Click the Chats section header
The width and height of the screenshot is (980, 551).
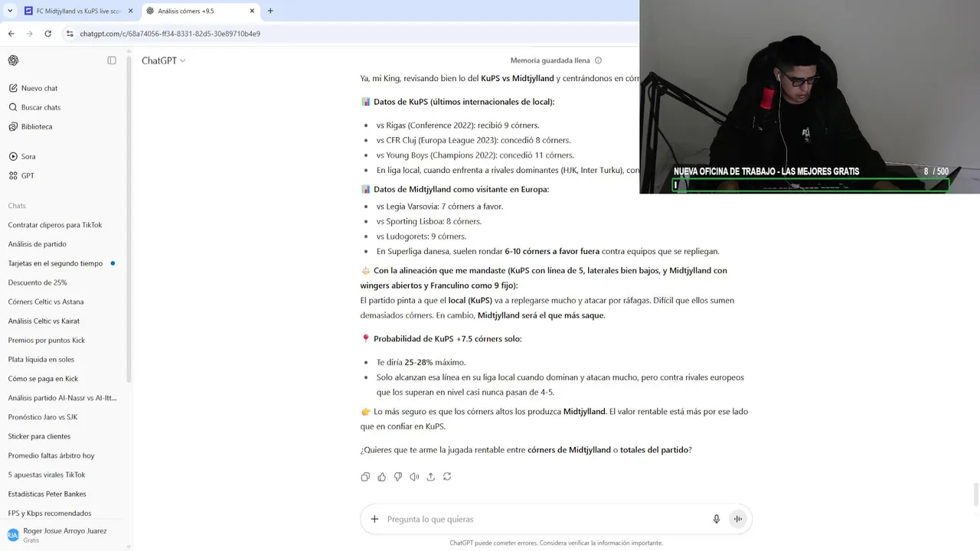17,205
